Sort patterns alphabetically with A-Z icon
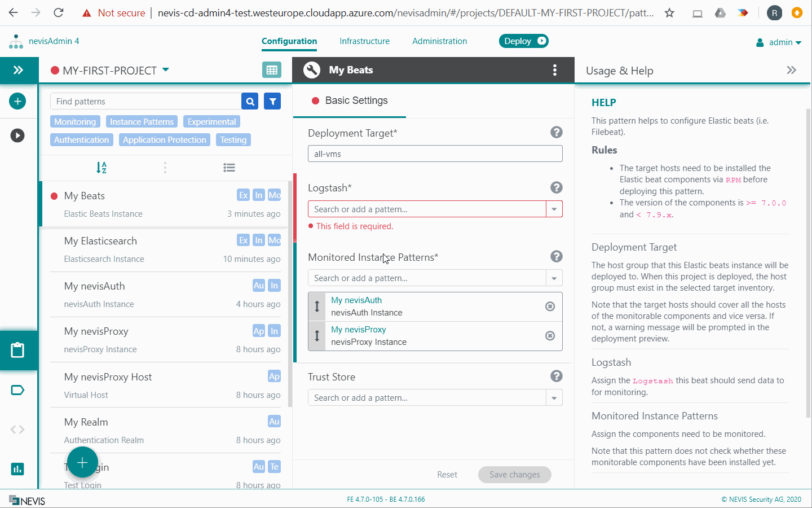The image size is (812, 508). click(101, 168)
